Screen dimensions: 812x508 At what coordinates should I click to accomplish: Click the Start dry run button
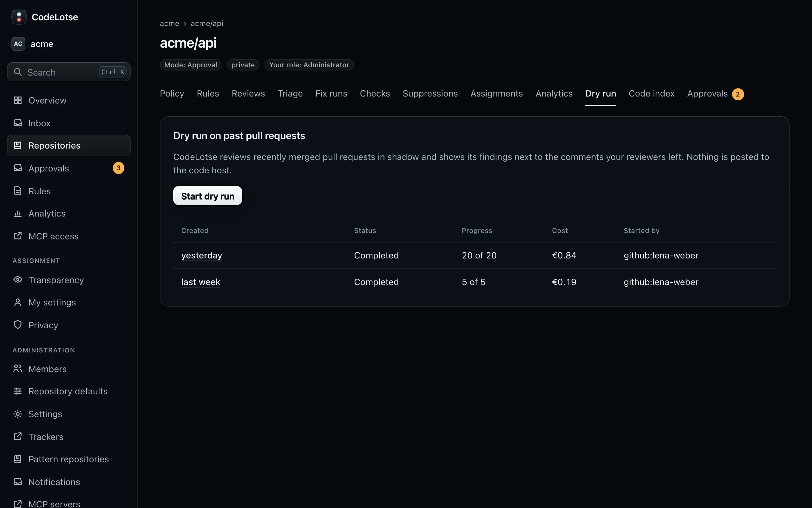(x=208, y=196)
